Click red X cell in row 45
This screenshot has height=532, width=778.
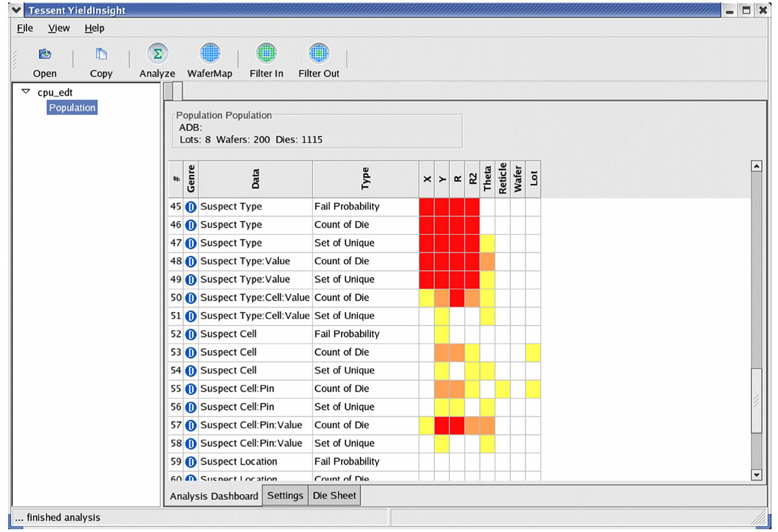click(x=427, y=207)
